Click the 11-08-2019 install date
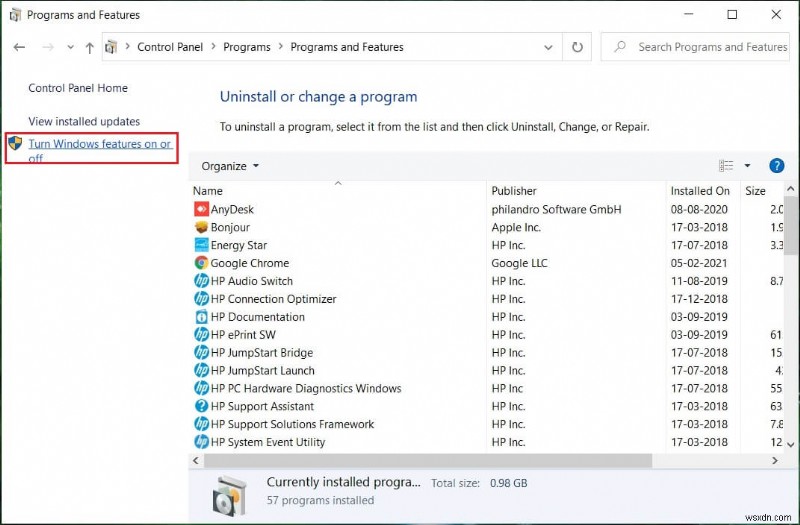Screen dimensions: 800x525 click(699, 281)
